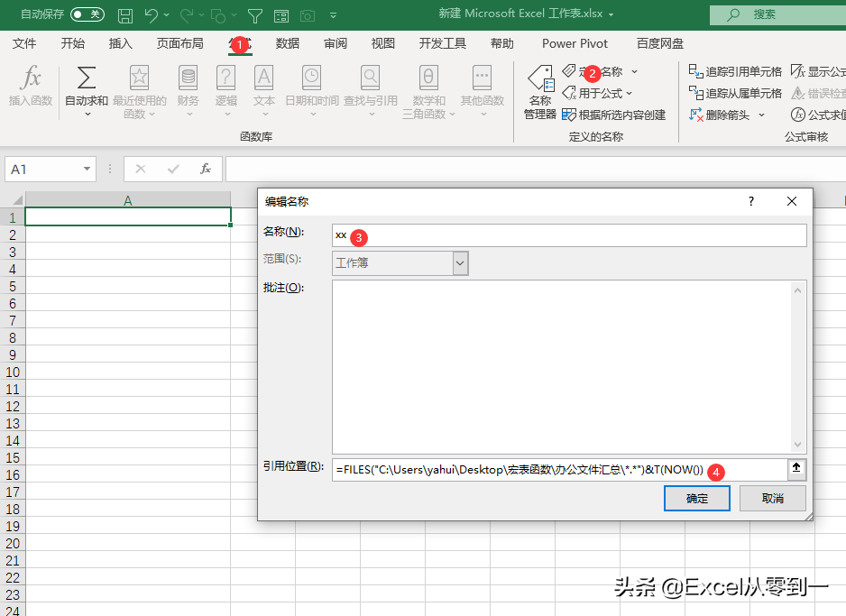Select column A header
846x616 pixels.
click(128, 200)
